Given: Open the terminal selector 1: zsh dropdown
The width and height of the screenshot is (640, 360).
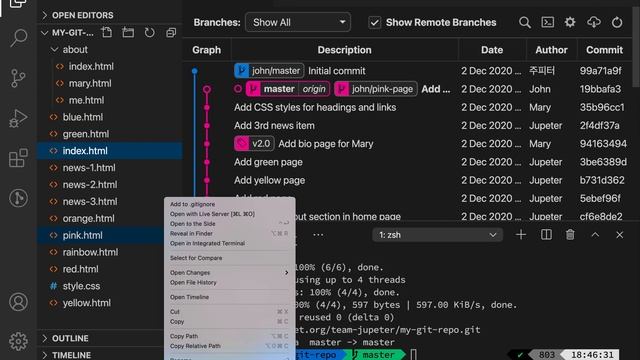Looking at the screenshot, I should [x=438, y=235].
